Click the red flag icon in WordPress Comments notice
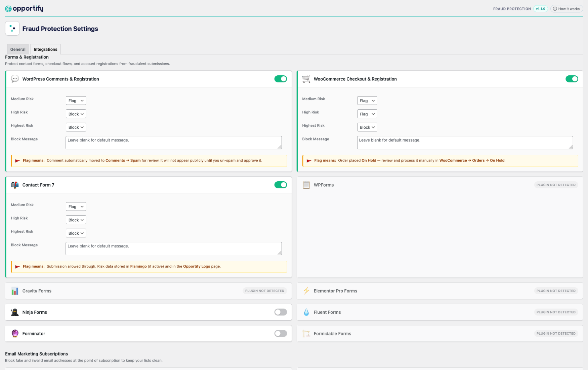The width and height of the screenshot is (588, 370). [17, 160]
